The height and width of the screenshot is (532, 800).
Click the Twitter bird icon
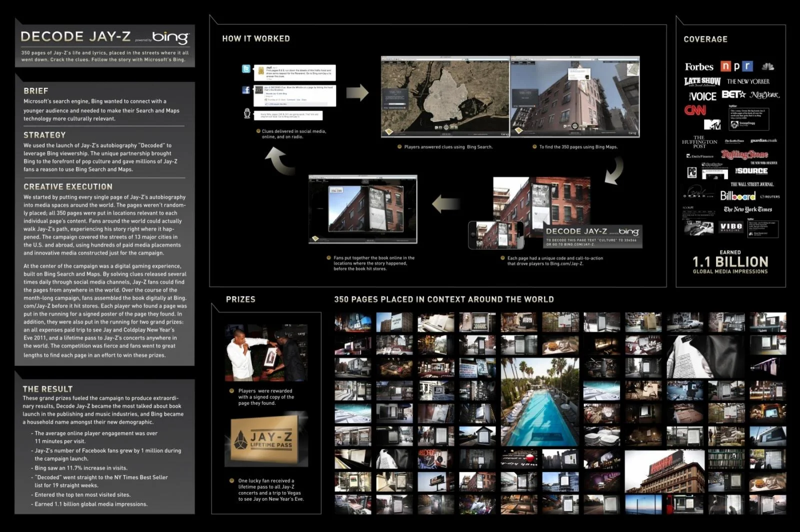point(246,69)
